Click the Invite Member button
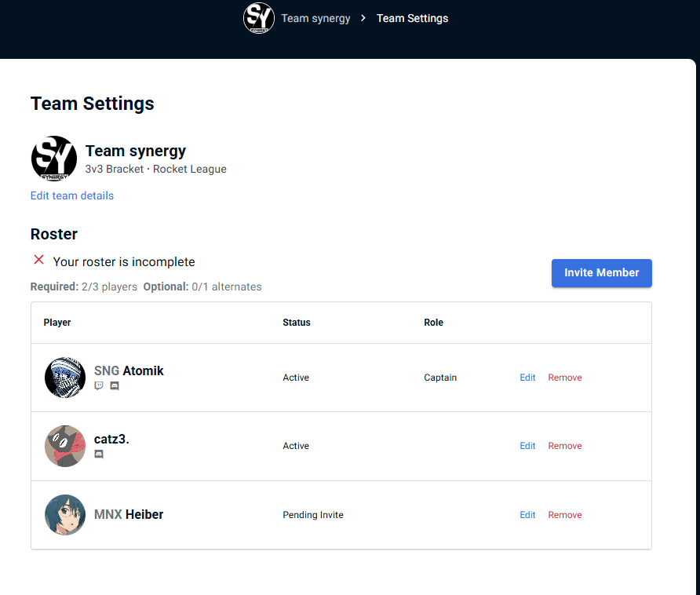Image resolution: width=700 pixels, height=595 pixels. point(601,273)
